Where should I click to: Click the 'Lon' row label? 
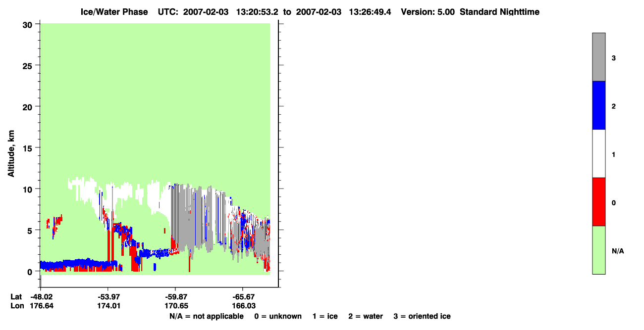click(16, 306)
